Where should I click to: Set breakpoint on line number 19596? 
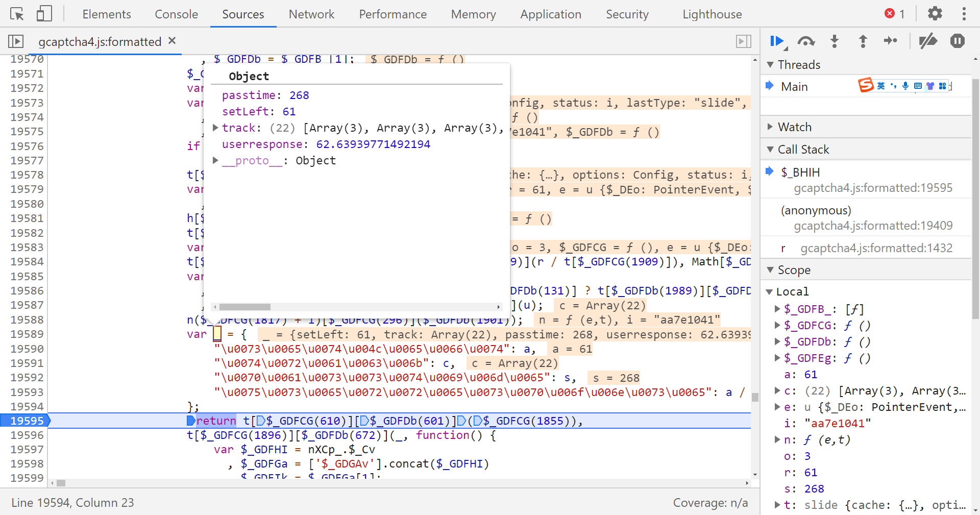coord(27,435)
